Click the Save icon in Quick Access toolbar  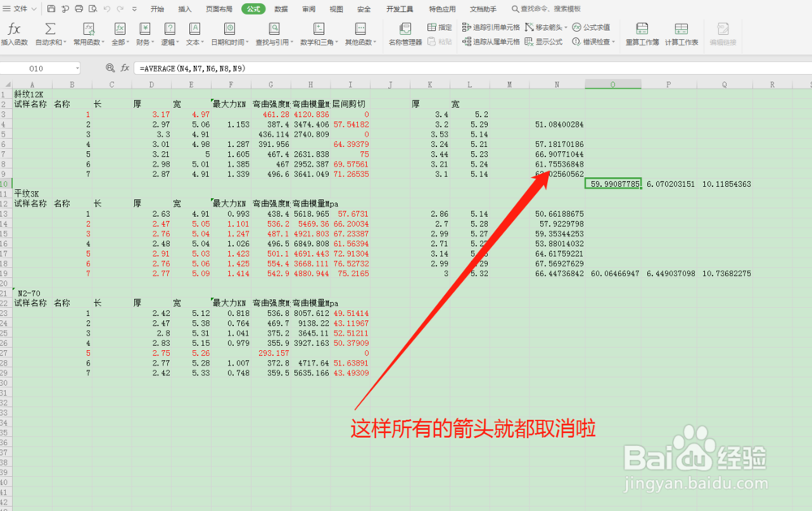(50, 7)
